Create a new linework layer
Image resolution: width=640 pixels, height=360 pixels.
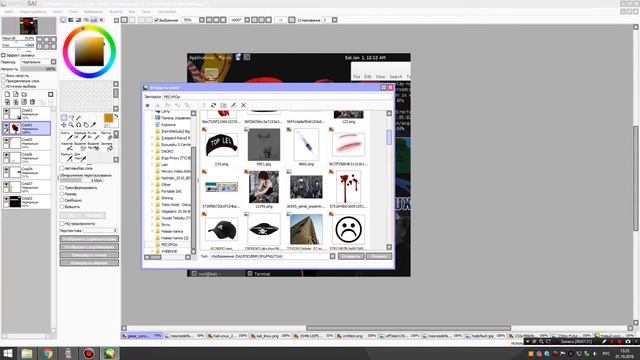(x=16, y=94)
